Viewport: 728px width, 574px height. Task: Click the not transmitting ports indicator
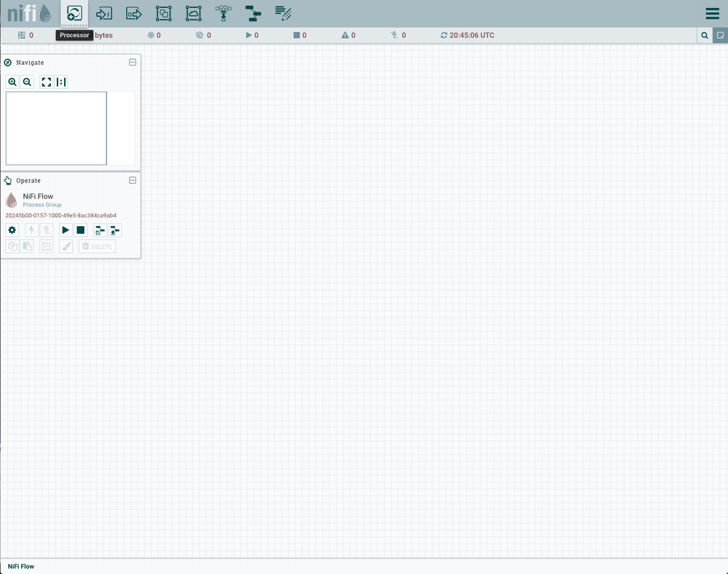(x=204, y=35)
